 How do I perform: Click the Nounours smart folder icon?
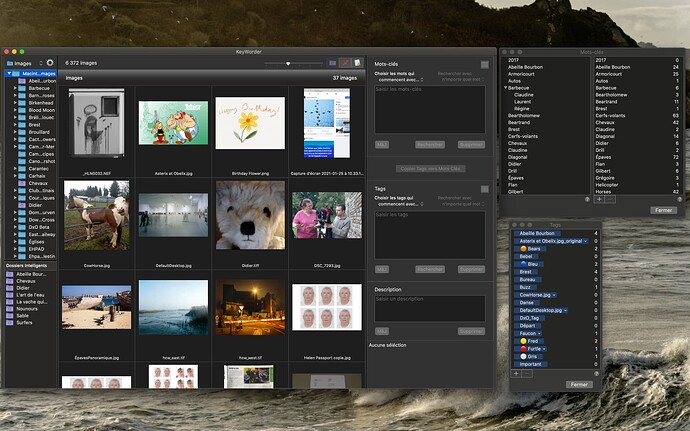tap(9, 309)
